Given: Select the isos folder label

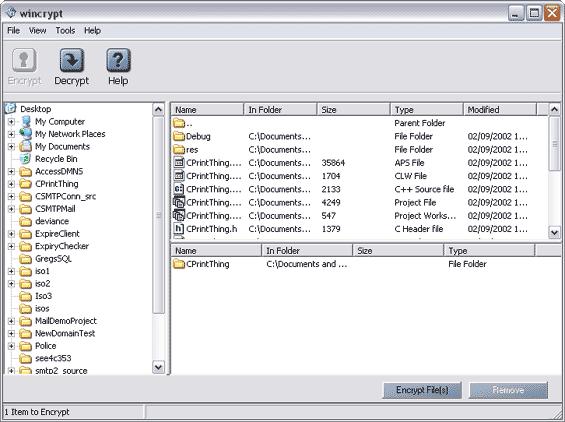Looking at the screenshot, I should [42, 308].
